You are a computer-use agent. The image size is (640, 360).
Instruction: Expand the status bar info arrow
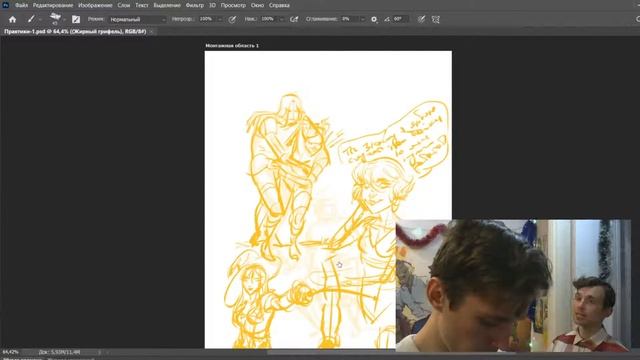pos(99,352)
